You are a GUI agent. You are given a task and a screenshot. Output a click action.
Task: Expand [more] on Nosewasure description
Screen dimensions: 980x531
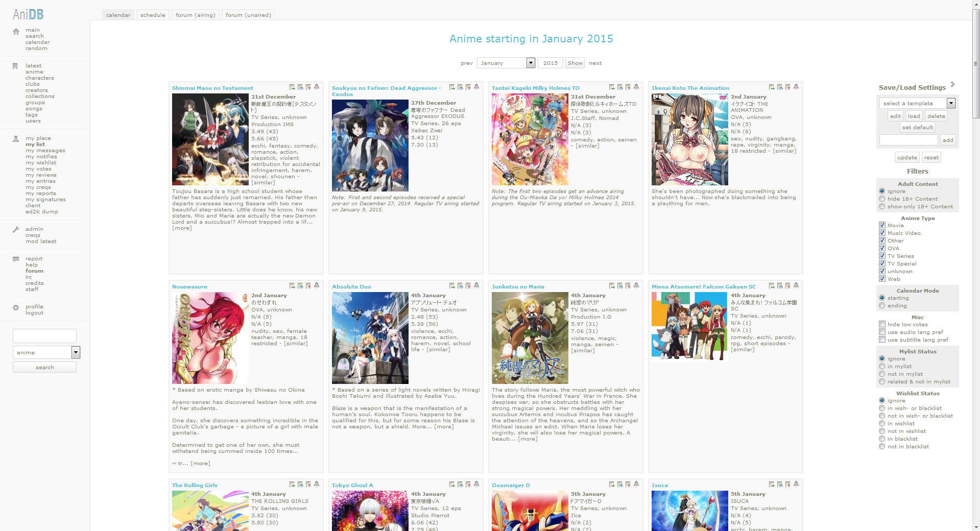(x=200, y=464)
